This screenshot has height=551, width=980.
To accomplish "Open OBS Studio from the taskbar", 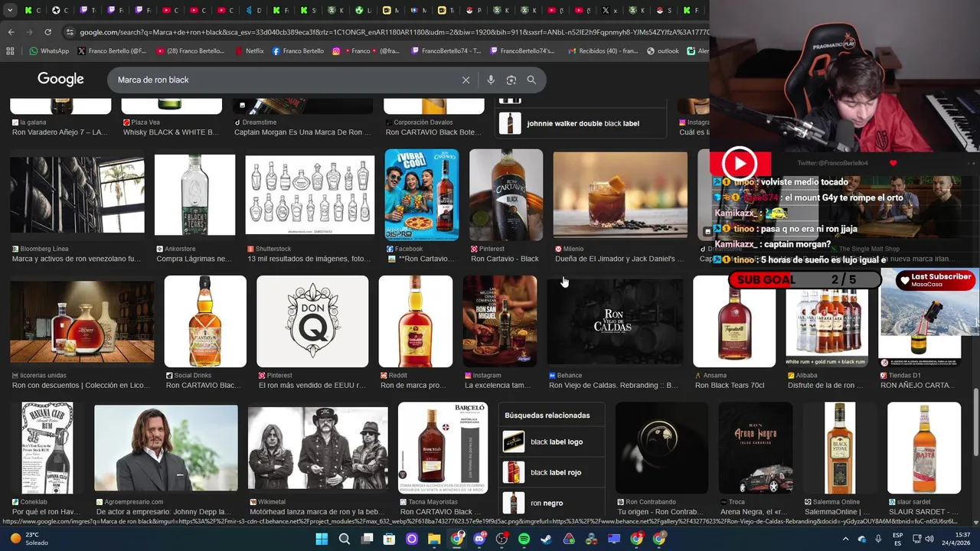I will click(x=501, y=539).
